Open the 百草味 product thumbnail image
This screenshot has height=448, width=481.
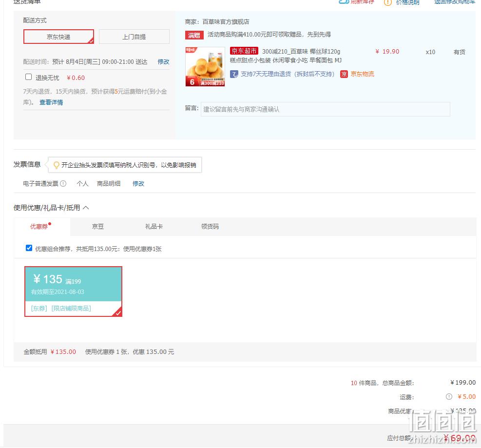205,67
